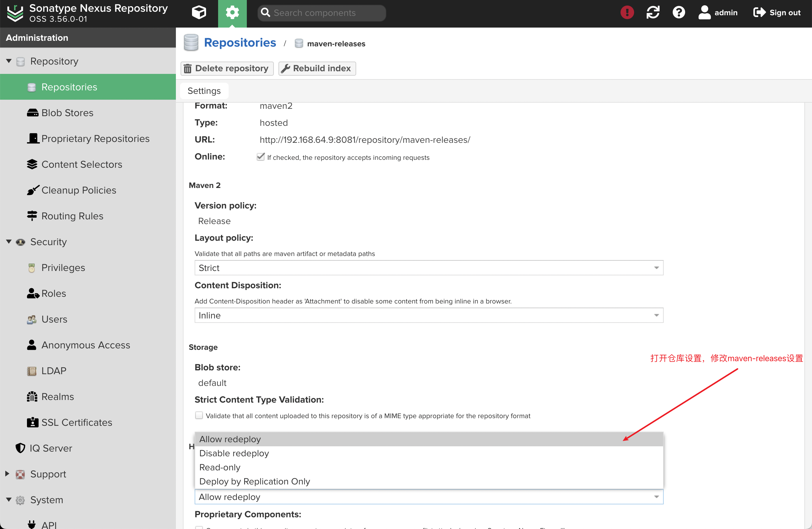
Task: Click the admin user icon
Action: pyautogui.click(x=704, y=13)
